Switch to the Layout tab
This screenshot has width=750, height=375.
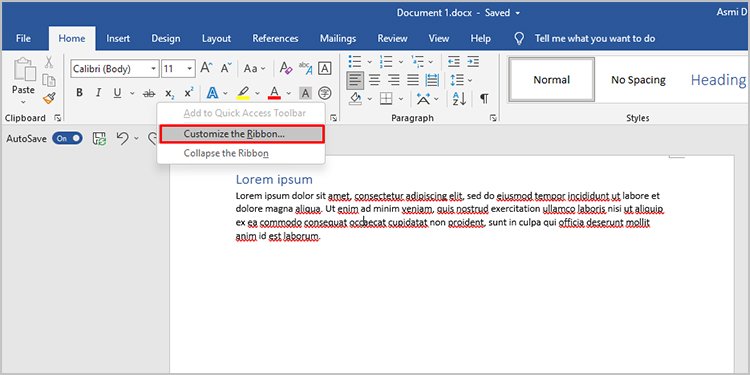click(217, 39)
